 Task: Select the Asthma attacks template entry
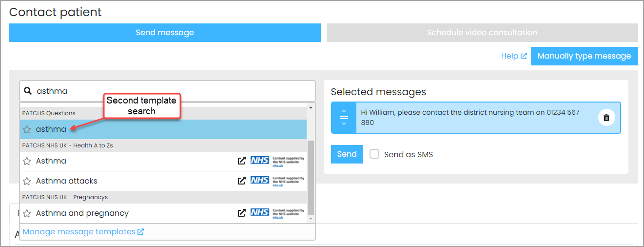(x=67, y=181)
